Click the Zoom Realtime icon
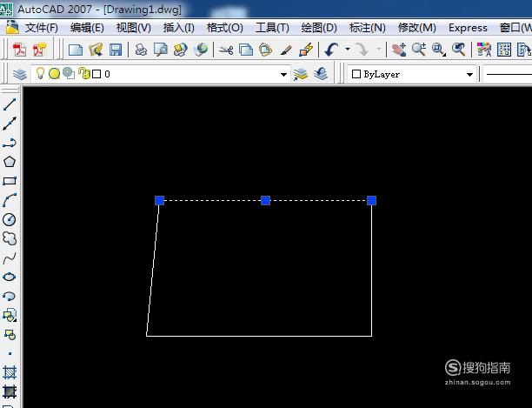Viewport: 532px width, 408px height. (x=419, y=50)
